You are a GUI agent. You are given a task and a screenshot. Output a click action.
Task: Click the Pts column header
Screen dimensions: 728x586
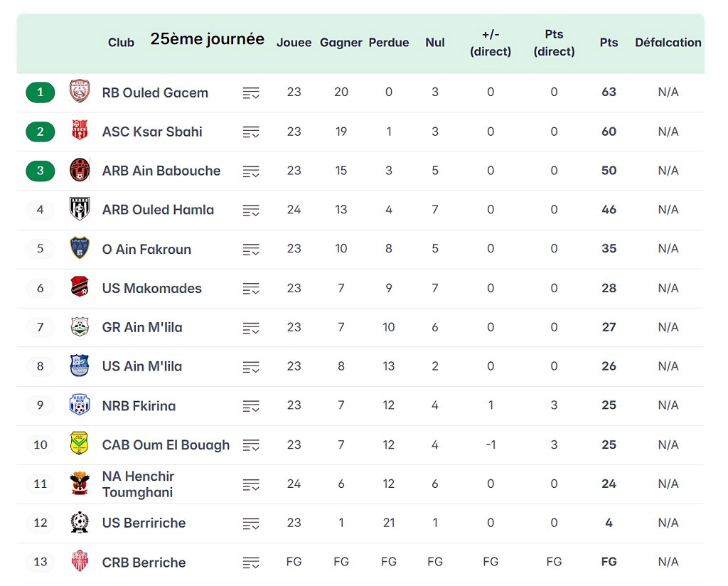pos(609,43)
